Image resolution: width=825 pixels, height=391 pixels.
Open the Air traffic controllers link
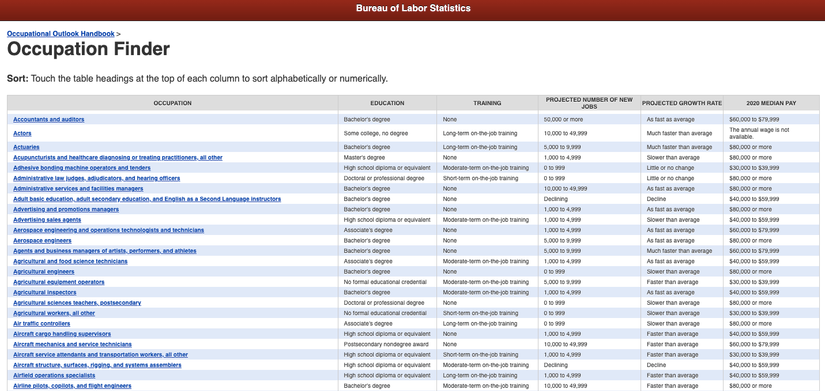pyautogui.click(x=42, y=324)
